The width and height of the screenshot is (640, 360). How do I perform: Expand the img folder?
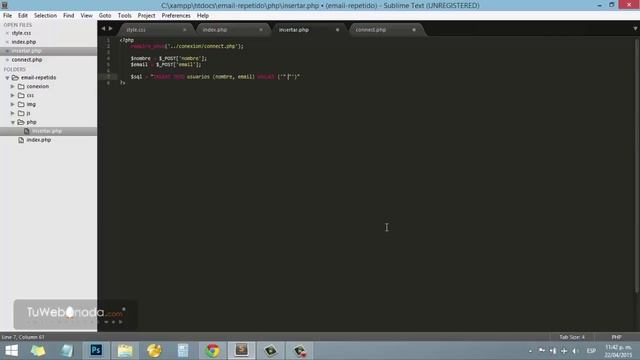tap(13, 104)
